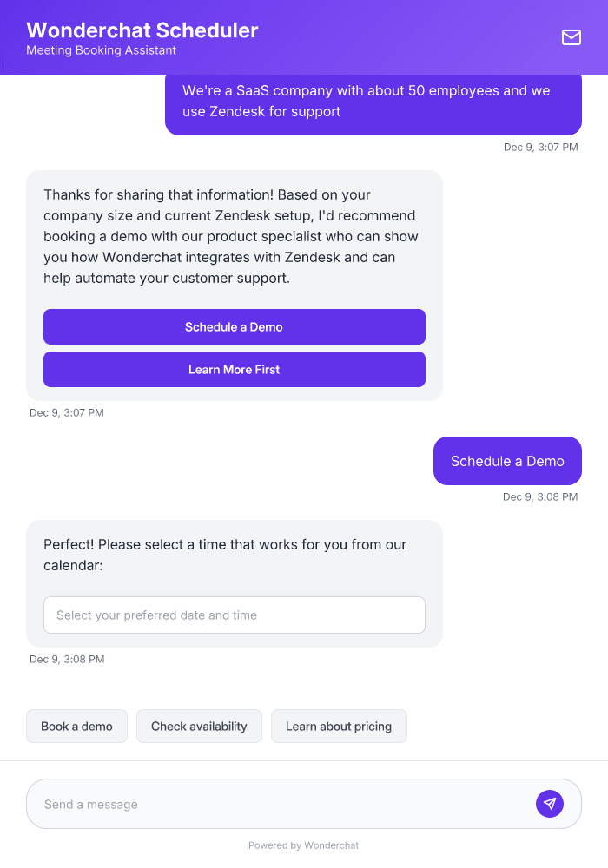Select the user's Schedule a Demo message bubble
Screen dimensions: 608x868
coord(507,461)
